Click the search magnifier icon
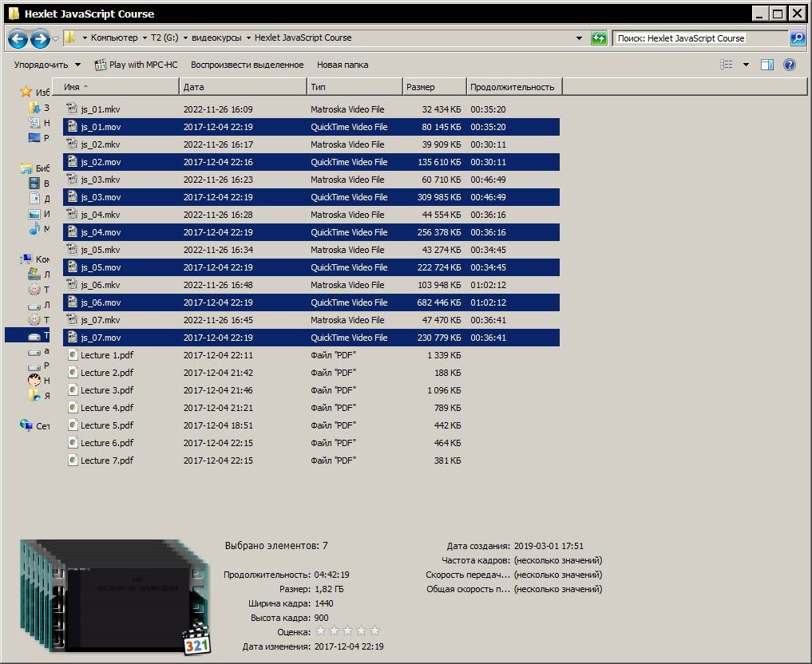The width and height of the screenshot is (812, 664). [x=797, y=38]
